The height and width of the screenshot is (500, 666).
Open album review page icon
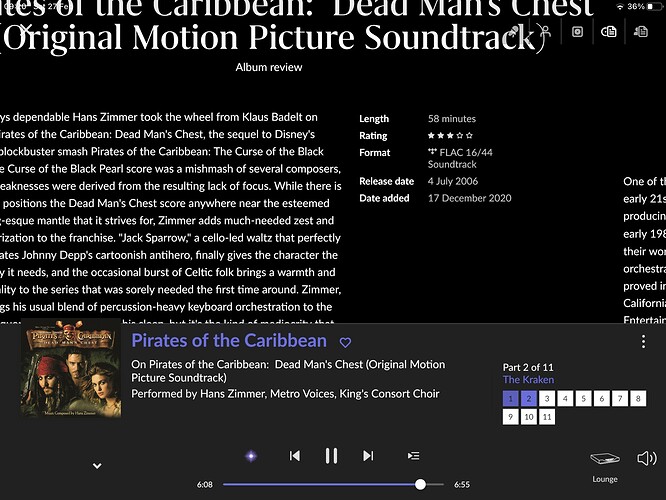609,32
